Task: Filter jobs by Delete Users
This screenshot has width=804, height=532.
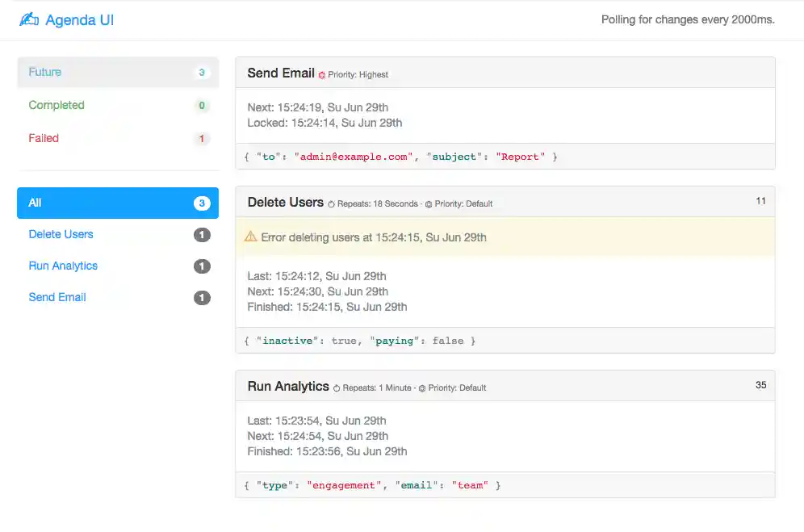Action: 61,234
